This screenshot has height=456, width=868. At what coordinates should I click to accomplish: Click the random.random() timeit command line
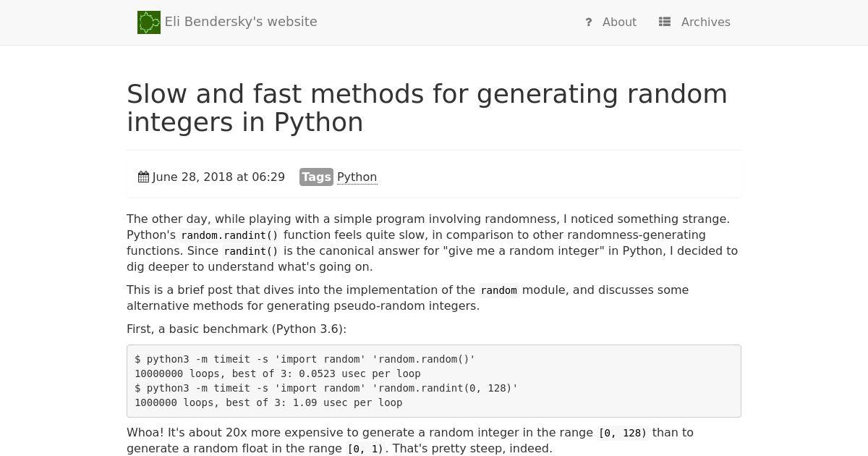(305, 359)
